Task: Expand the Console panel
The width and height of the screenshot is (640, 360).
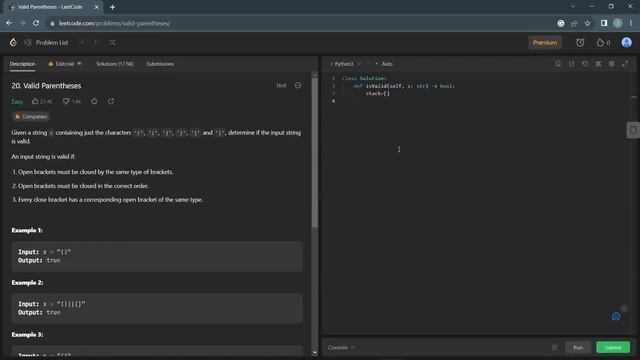Action: [341, 347]
